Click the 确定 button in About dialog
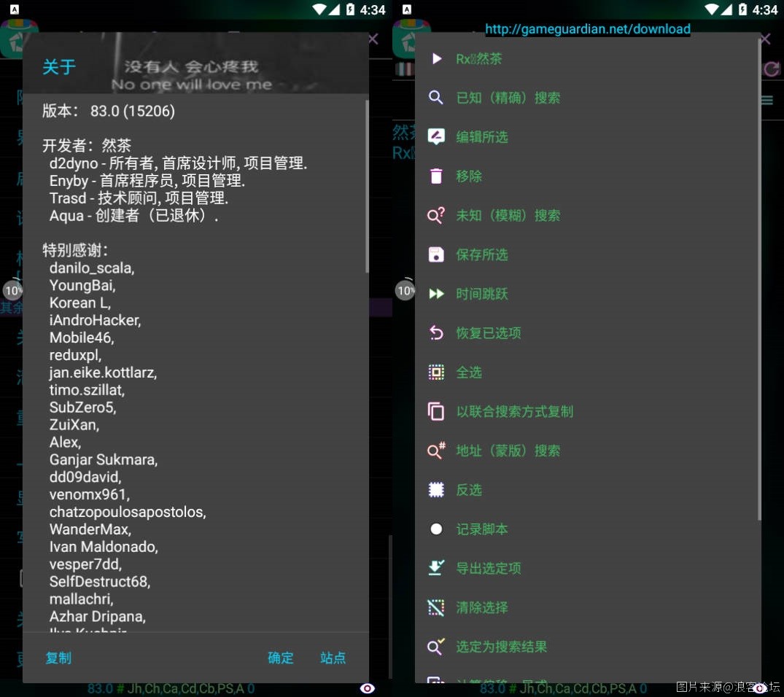The height and width of the screenshot is (697, 784). click(x=281, y=658)
